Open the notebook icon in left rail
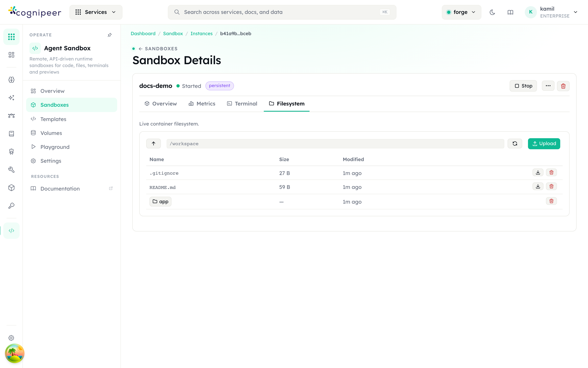This screenshot has height=368, width=588. point(11,134)
